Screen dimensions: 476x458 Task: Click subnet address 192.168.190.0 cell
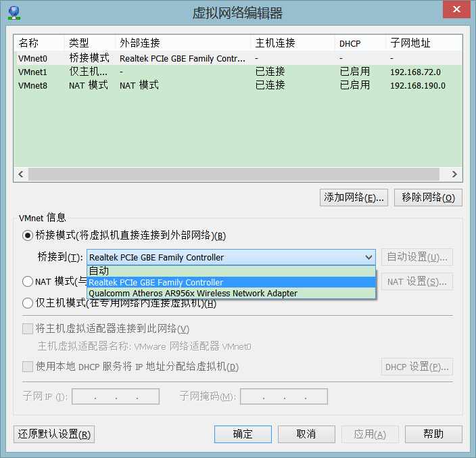coord(418,86)
